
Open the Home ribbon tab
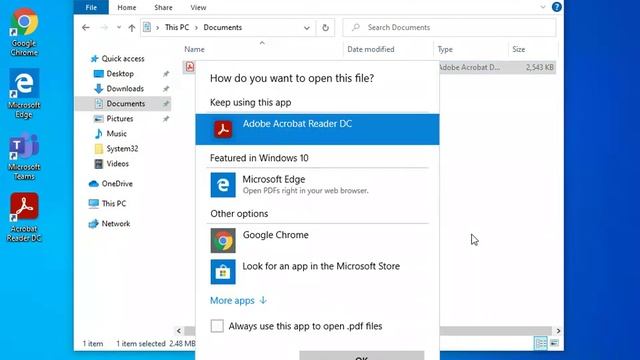tap(127, 7)
